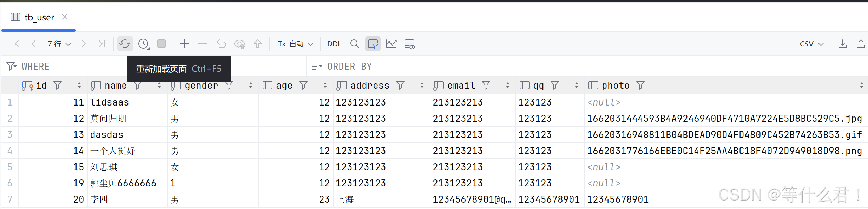
Task: Select email cell 12345678901@q…
Action: point(473,199)
